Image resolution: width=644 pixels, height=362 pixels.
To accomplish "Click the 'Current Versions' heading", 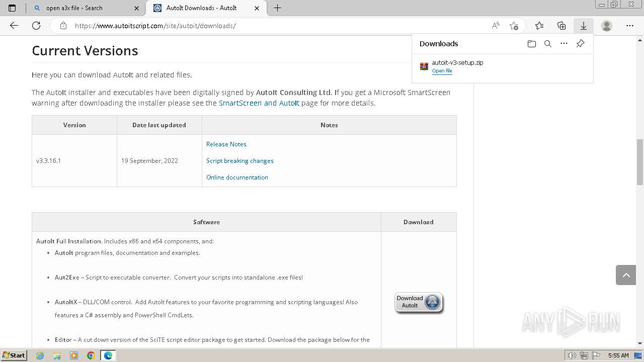I will (85, 51).
